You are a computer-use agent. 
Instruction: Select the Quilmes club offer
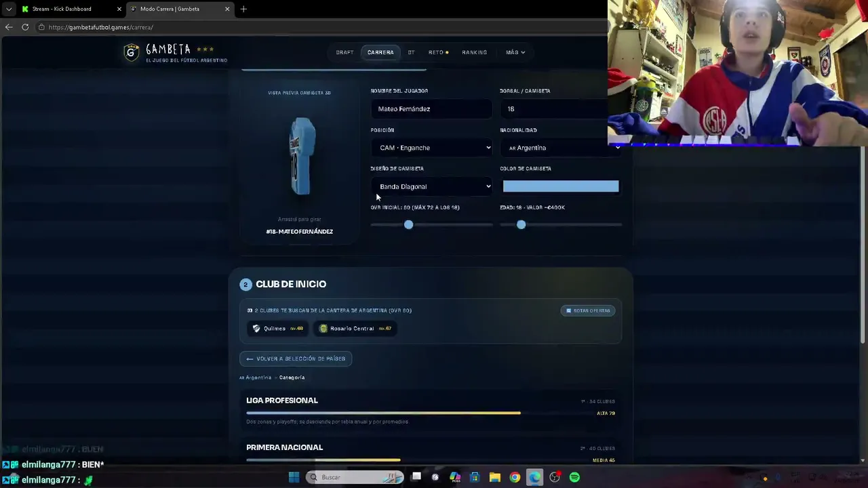tap(278, 329)
